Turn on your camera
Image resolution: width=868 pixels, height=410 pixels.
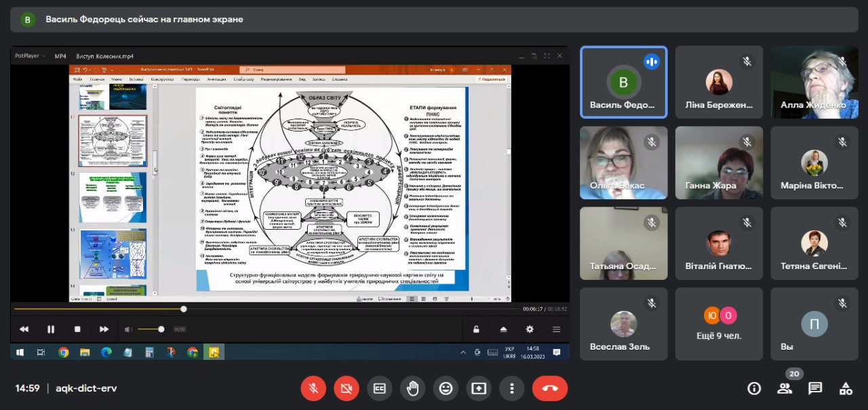click(347, 388)
